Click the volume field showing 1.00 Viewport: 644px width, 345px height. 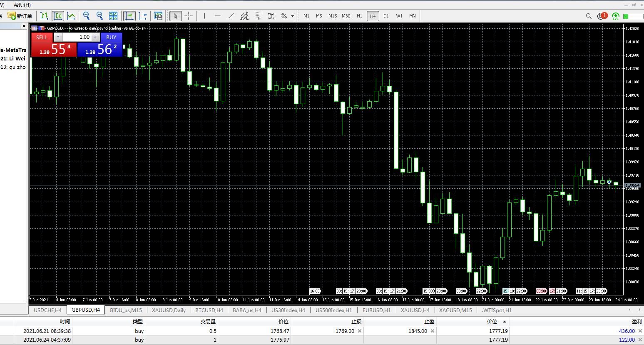(x=77, y=37)
